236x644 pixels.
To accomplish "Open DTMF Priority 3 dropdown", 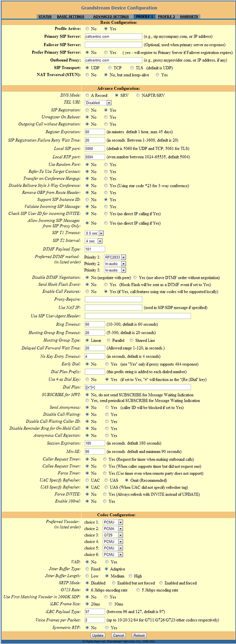I will [x=115, y=270].
